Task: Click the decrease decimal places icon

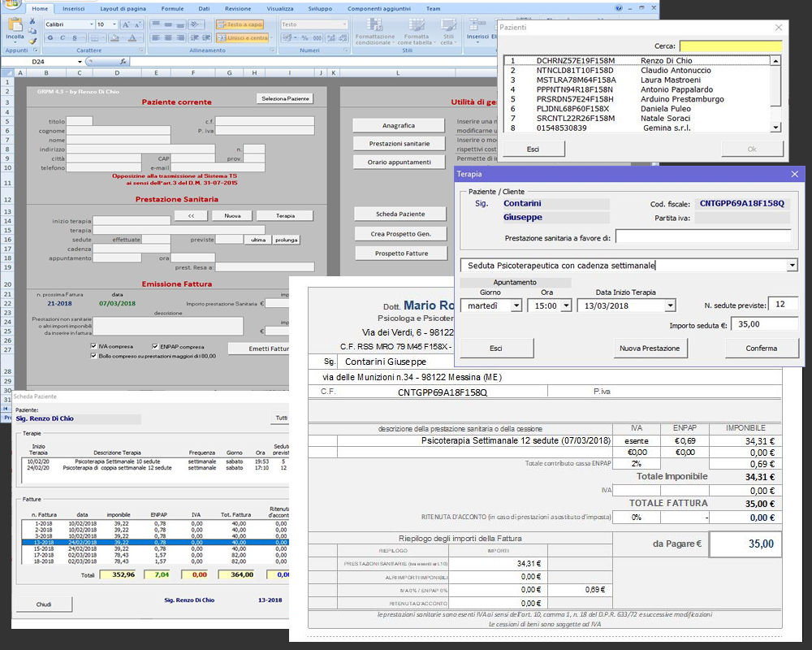Action: click(343, 38)
